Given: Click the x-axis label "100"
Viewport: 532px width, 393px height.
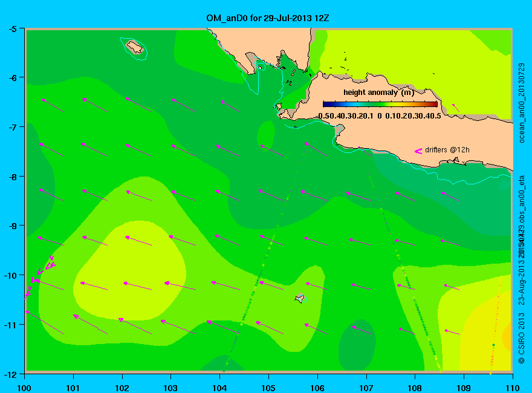Looking at the screenshot, I should click(x=24, y=388).
